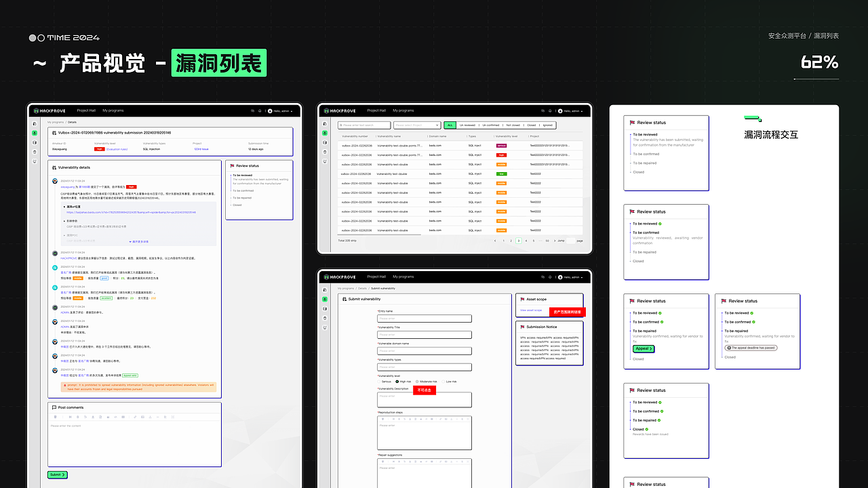This screenshot has height=488, width=868.
Task: Click the green low level badge in the table
Action: point(502,174)
